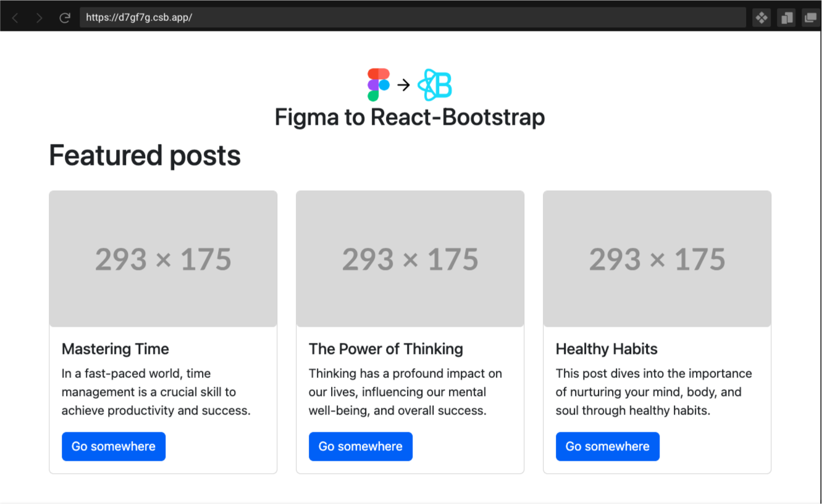
Task: Click the arrow between the logos
Action: 403,85
